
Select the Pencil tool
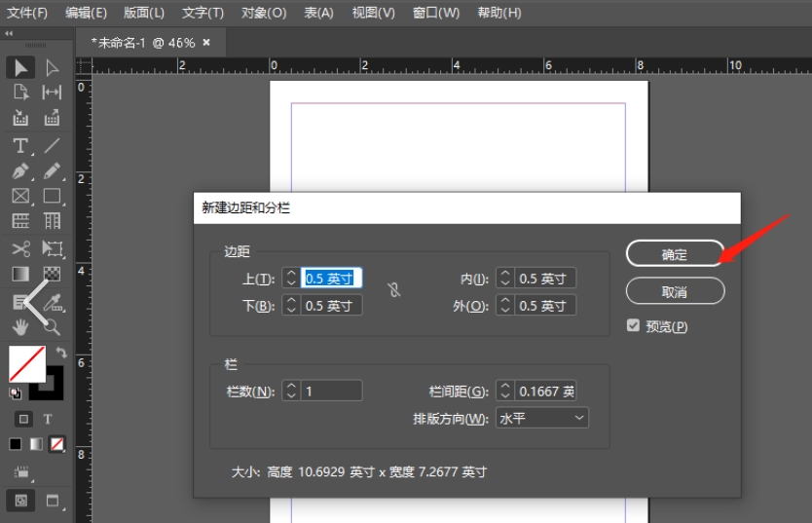(52, 171)
